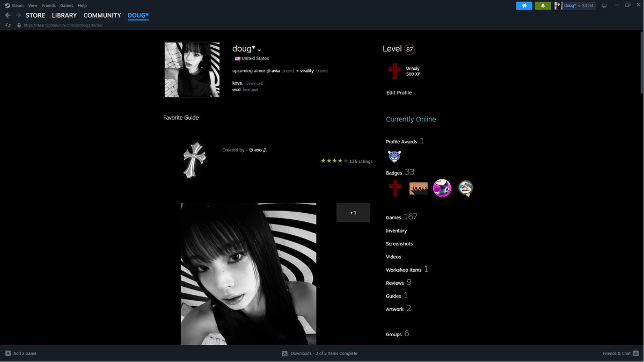Click the Favorite Guide heading
The image size is (644, 362).
click(x=181, y=118)
